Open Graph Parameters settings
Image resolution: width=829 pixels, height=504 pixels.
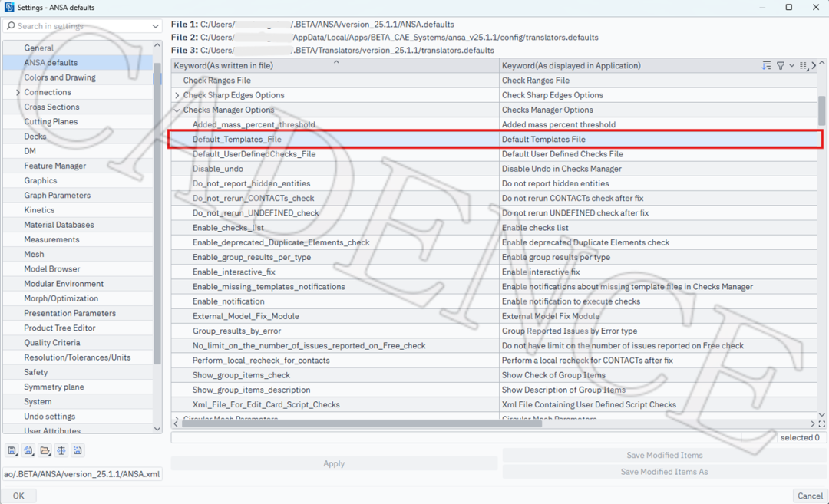(x=78, y=196)
